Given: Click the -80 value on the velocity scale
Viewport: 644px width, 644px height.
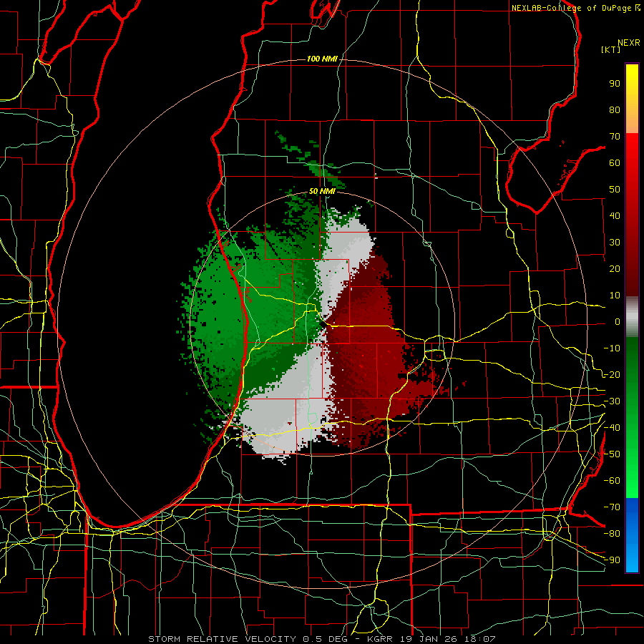Looking at the screenshot, I should [612, 534].
